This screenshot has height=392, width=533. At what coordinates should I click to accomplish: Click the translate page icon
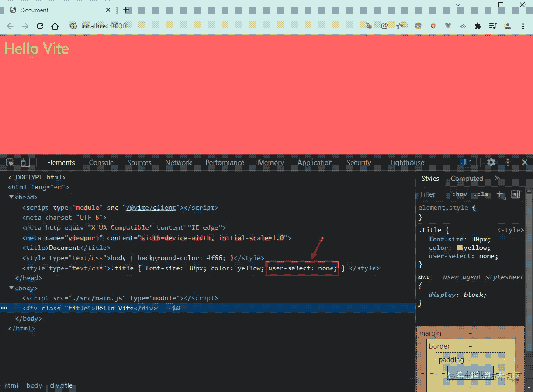pyautogui.click(x=369, y=26)
